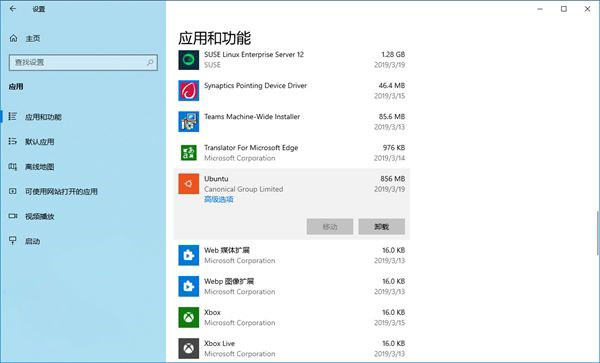600x363 pixels.
Task: Select the Translator For Microsoft Edge icon
Action: (189, 153)
